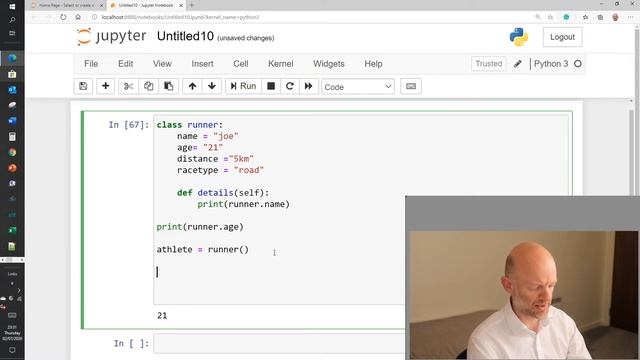This screenshot has width=640, height=360.
Task: Open browser collections icon
Action: coord(600,17)
